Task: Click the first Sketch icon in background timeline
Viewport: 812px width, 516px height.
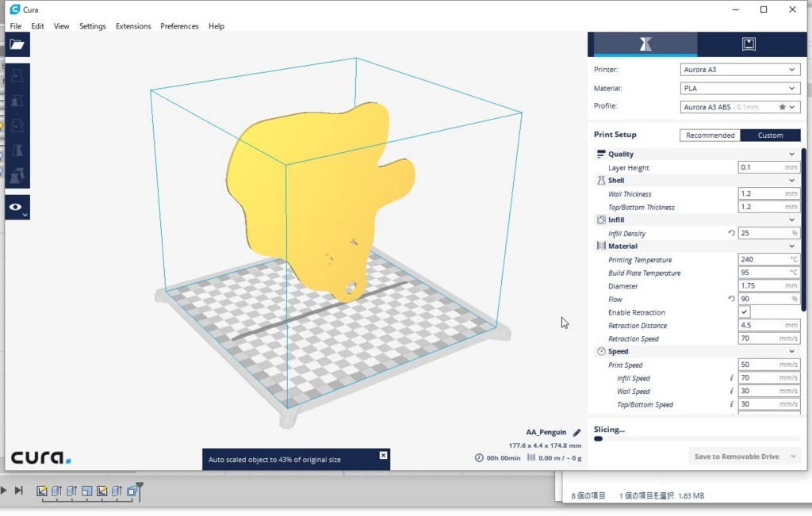Action: [x=42, y=491]
